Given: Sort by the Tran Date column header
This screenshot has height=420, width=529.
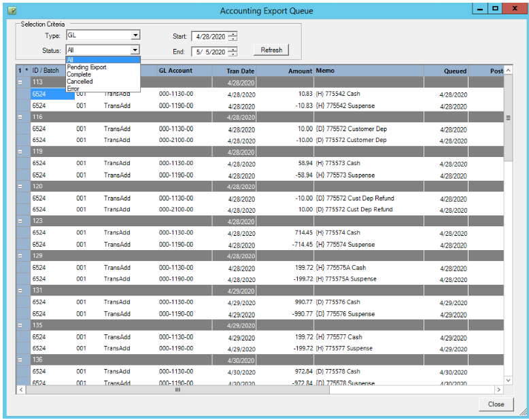Looking at the screenshot, I should pyautogui.click(x=241, y=71).
